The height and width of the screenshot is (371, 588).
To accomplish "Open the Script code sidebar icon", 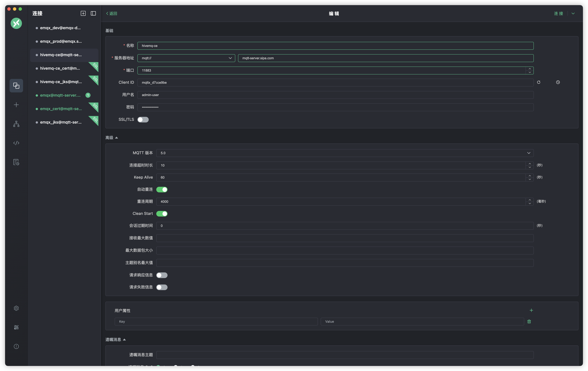I will [16, 143].
